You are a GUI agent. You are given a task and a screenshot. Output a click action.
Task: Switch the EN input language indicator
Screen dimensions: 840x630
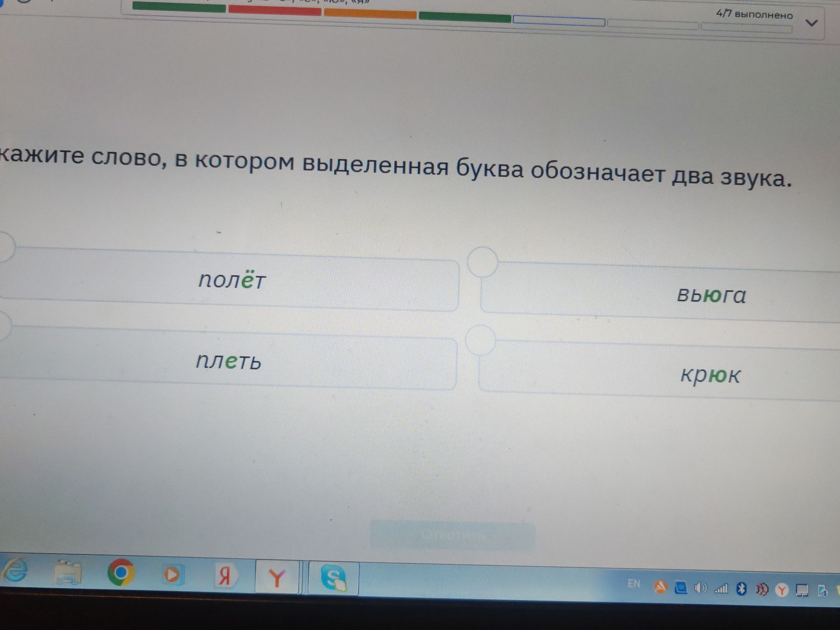[x=633, y=583]
